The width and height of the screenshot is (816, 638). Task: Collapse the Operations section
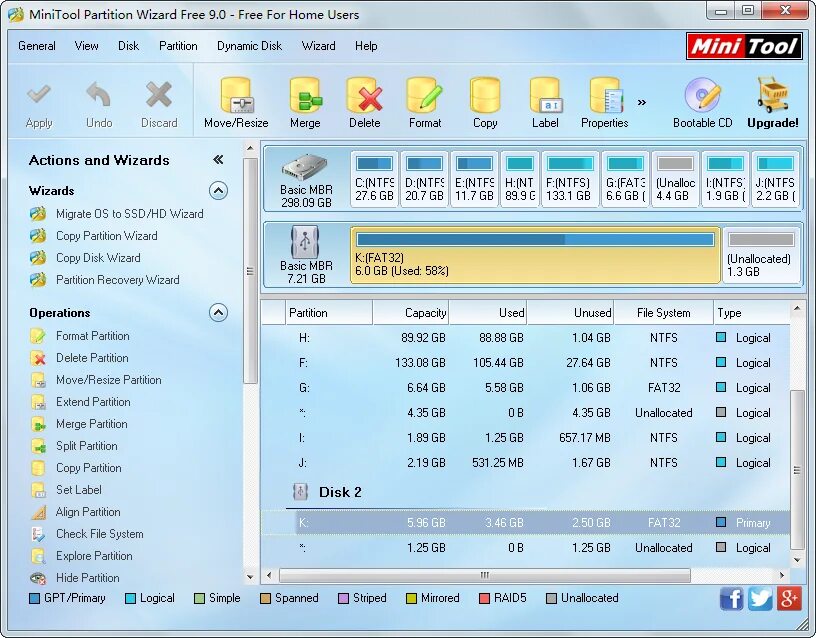point(218,312)
